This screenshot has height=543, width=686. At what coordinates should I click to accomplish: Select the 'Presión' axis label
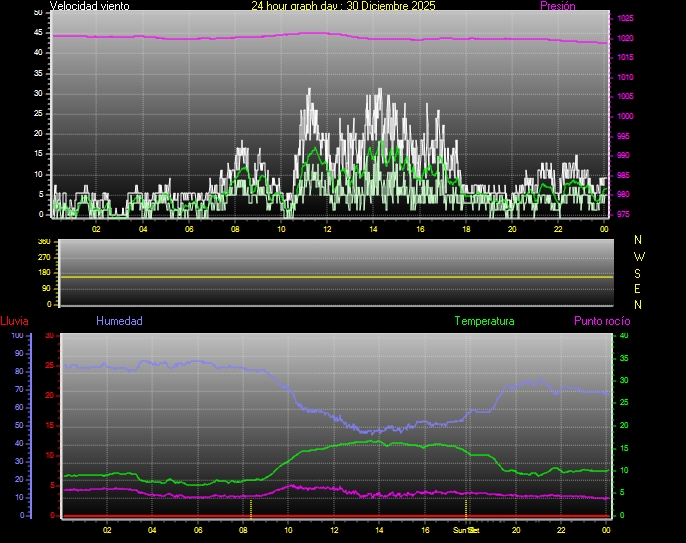(557, 6)
